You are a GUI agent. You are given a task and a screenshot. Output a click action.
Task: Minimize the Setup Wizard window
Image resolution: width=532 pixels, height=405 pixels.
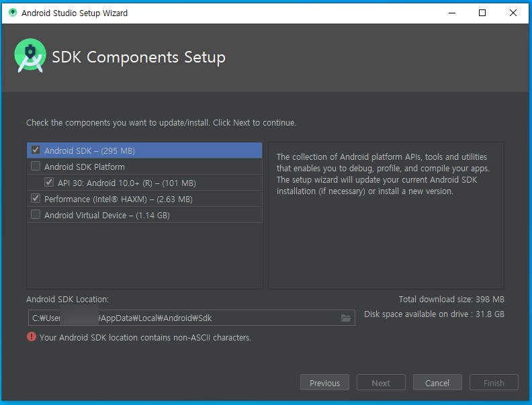pos(452,13)
